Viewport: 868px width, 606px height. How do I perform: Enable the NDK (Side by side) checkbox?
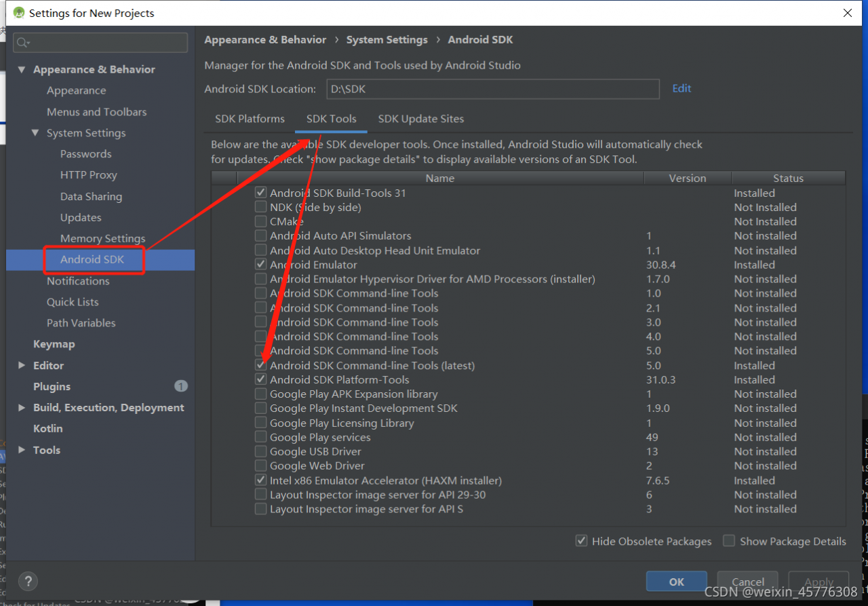tap(260, 207)
